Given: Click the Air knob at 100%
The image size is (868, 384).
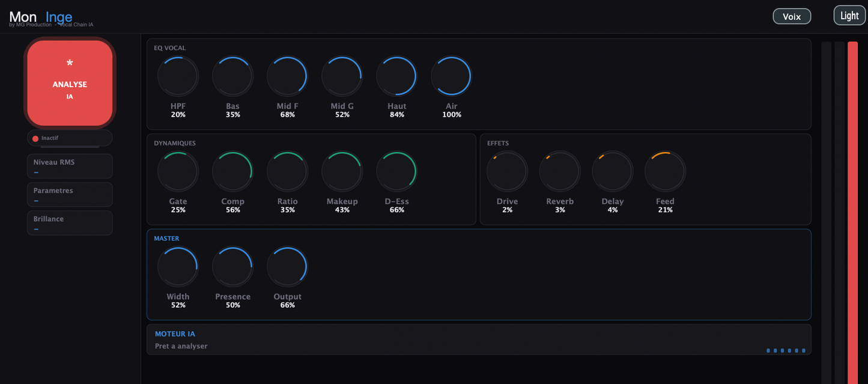Looking at the screenshot, I should pos(452,76).
